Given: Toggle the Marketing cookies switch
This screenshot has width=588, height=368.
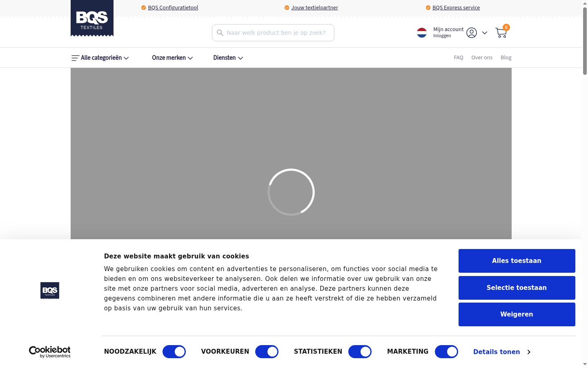Looking at the screenshot, I should (x=447, y=352).
